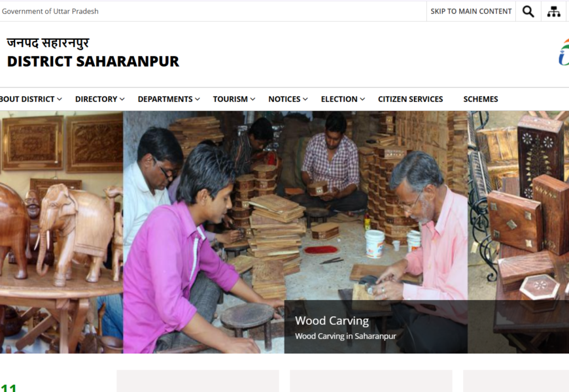Select the carved wooden boxes slide on right

click(518, 232)
